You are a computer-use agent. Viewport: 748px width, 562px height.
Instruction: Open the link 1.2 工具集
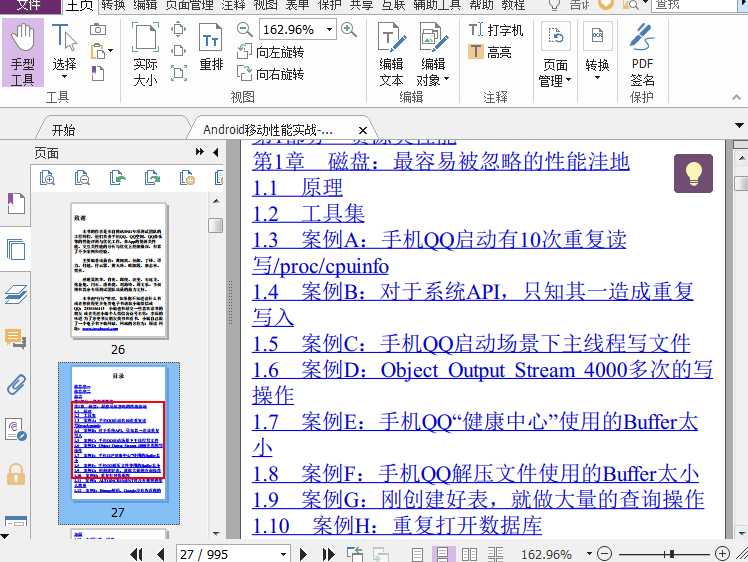308,213
